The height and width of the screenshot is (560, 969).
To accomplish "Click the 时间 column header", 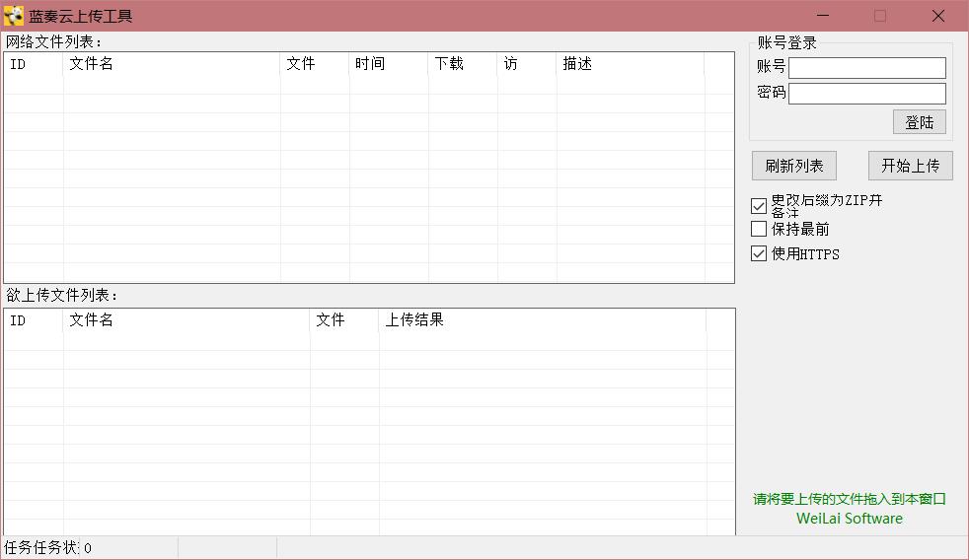I will point(389,64).
